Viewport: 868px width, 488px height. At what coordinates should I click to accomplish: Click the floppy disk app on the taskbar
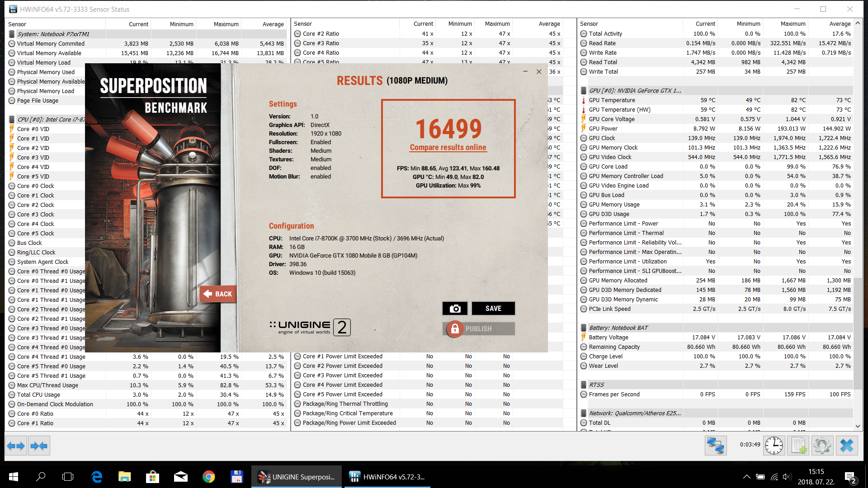[x=236, y=477]
